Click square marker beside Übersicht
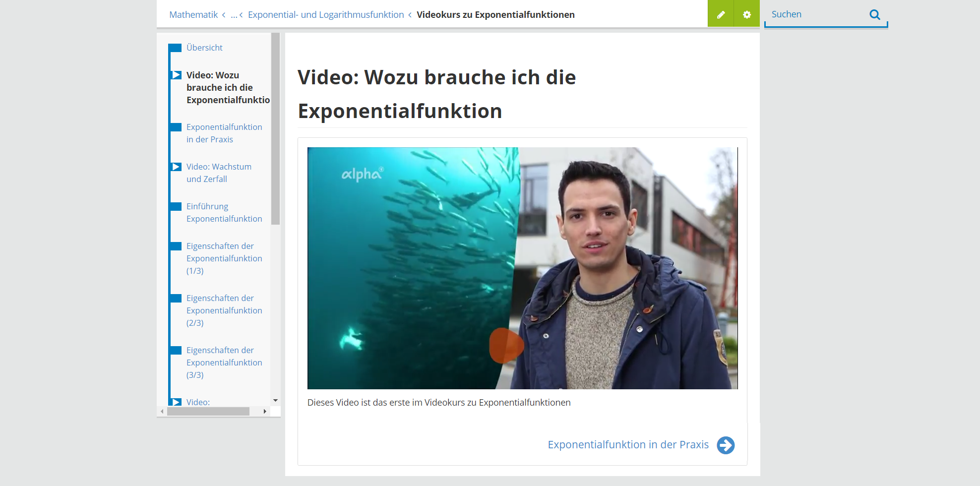980x486 pixels. pyautogui.click(x=175, y=48)
